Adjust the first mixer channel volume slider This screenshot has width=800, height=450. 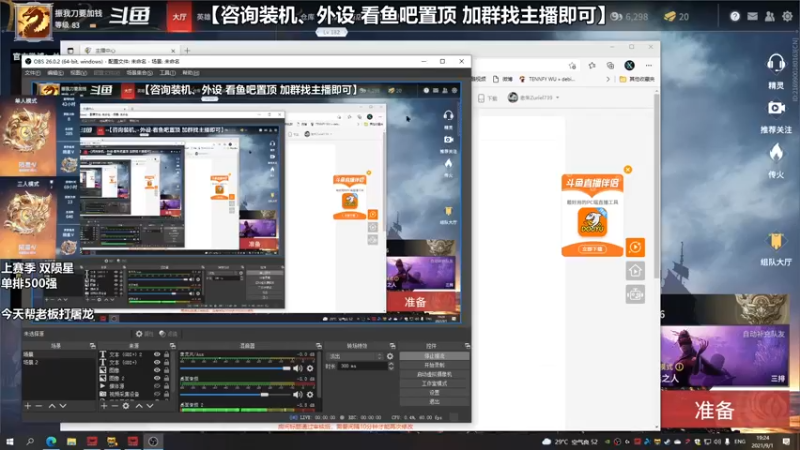pos(235,368)
